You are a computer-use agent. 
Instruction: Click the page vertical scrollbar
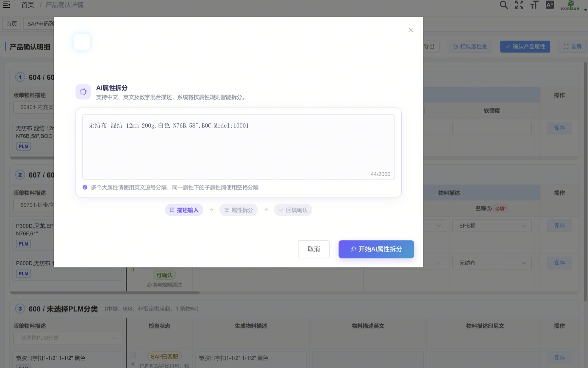pos(585,181)
